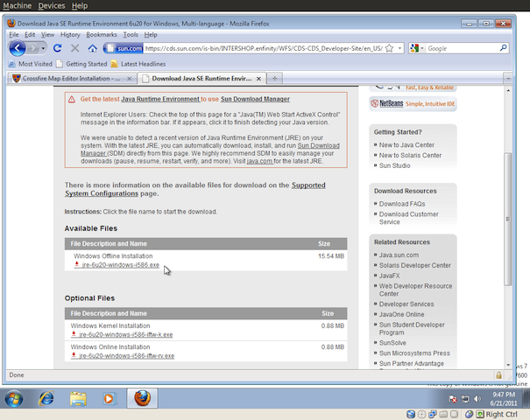Viewport: 530px width, 420px height.
Task: Open the VirtualBox Machine menu
Action: (18, 6)
